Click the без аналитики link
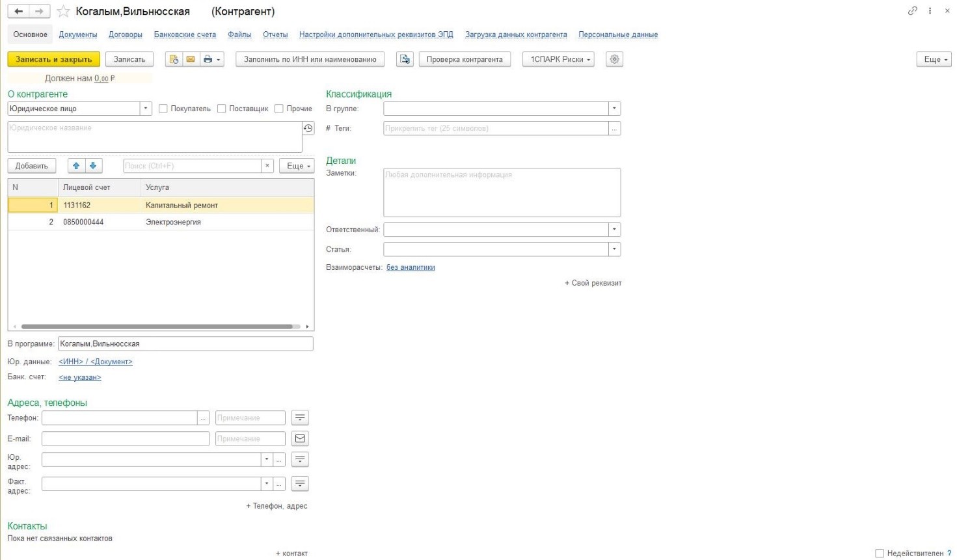 tap(411, 267)
